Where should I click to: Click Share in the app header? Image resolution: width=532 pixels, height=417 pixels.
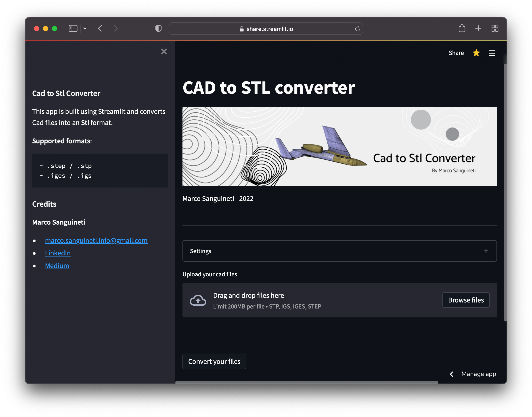pos(456,53)
